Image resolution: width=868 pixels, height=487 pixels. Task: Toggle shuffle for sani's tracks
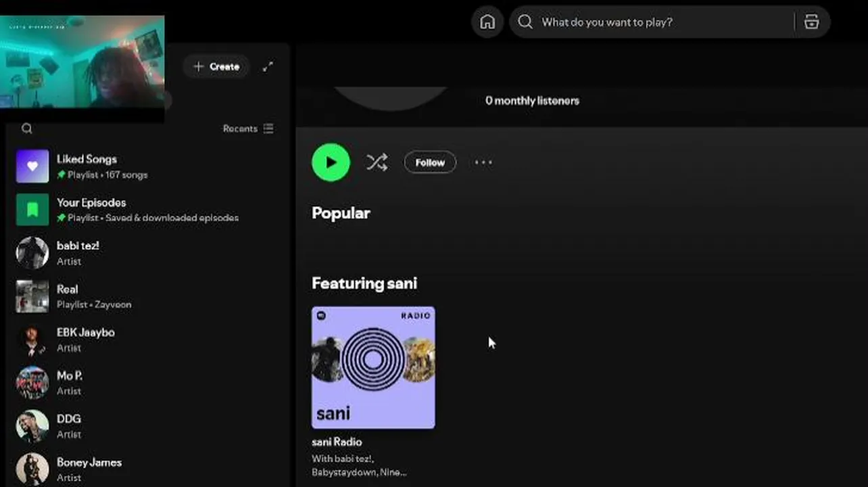pos(377,162)
